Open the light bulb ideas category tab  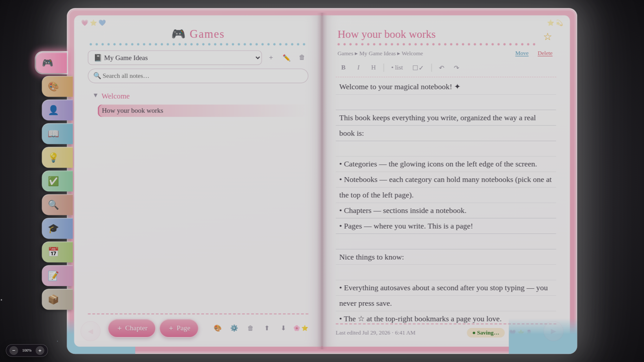(x=57, y=157)
